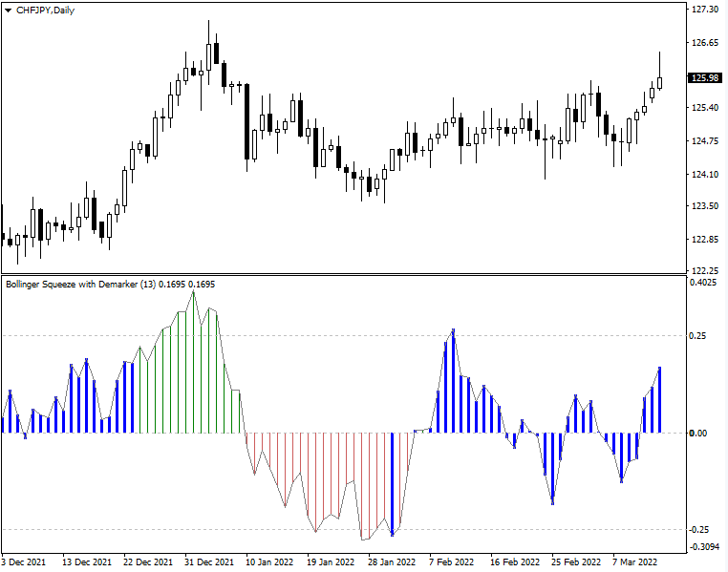The width and height of the screenshot is (728, 572).
Task: Click the 0.25 indicator level label
Action: tap(697, 336)
